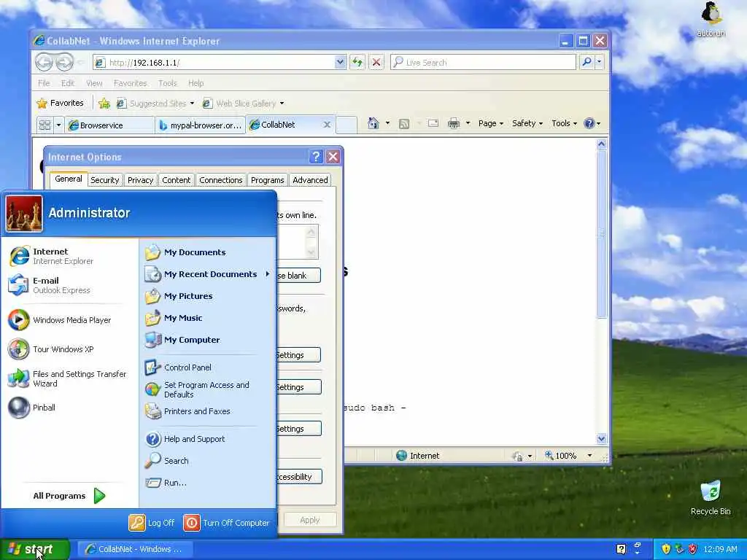Click the CollabNet taskbar button
747x560 pixels.
click(135, 549)
